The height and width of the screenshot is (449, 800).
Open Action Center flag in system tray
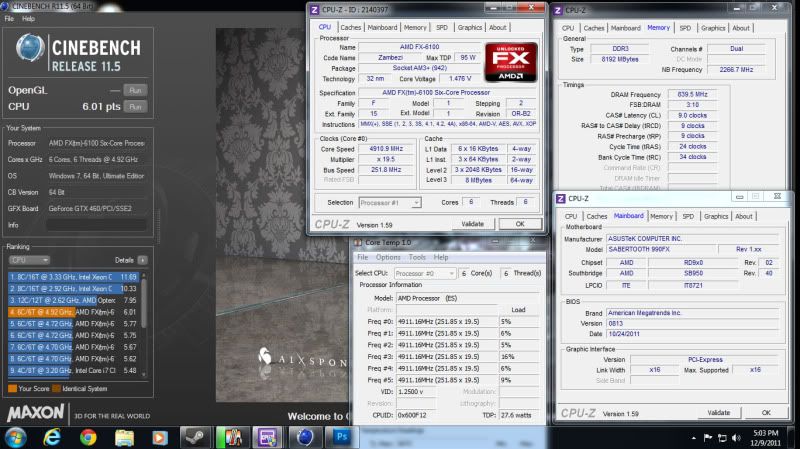[x=708, y=438]
